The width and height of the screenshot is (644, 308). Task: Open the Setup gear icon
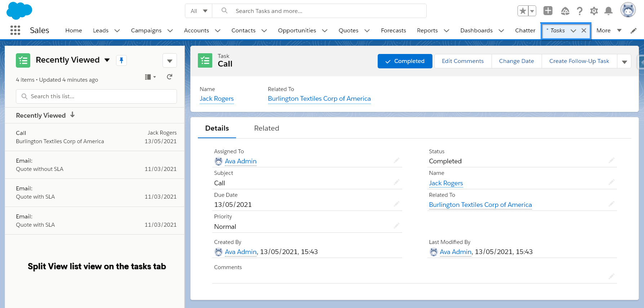[x=594, y=11]
